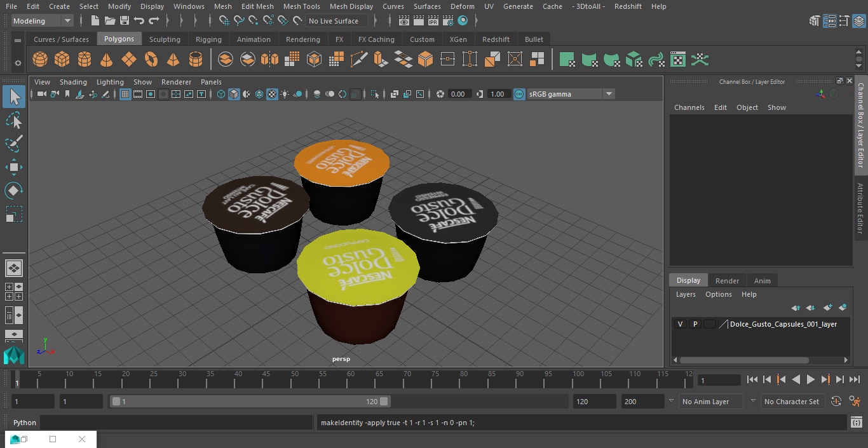Image resolution: width=868 pixels, height=448 pixels.
Task: Click the layer color swatch box
Action: click(709, 324)
